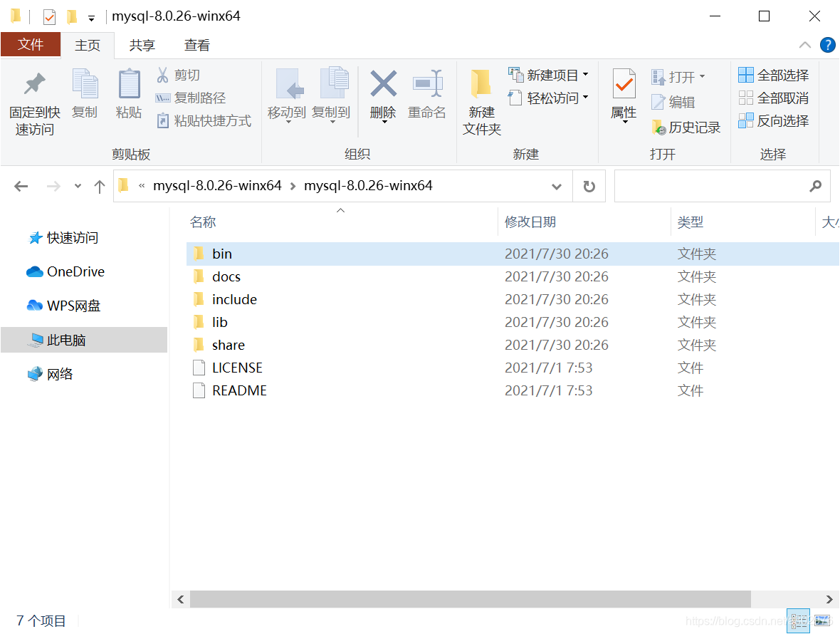
Task: Click the Up one level arrow
Action: (100, 187)
